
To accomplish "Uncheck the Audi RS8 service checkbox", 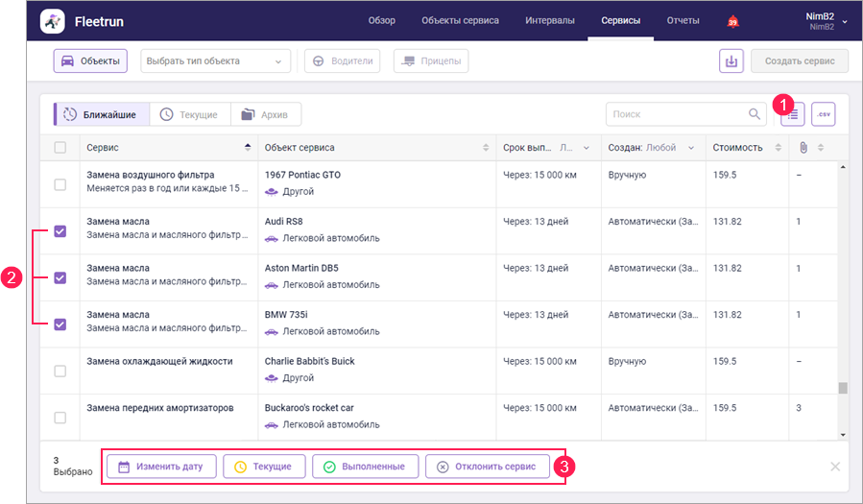I will pyautogui.click(x=60, y=231).
